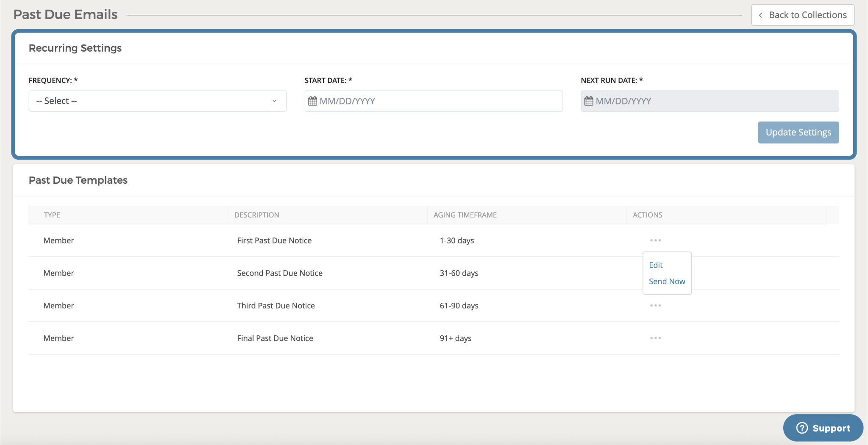Select the Second Past Due Notice row description

[280, 273]
